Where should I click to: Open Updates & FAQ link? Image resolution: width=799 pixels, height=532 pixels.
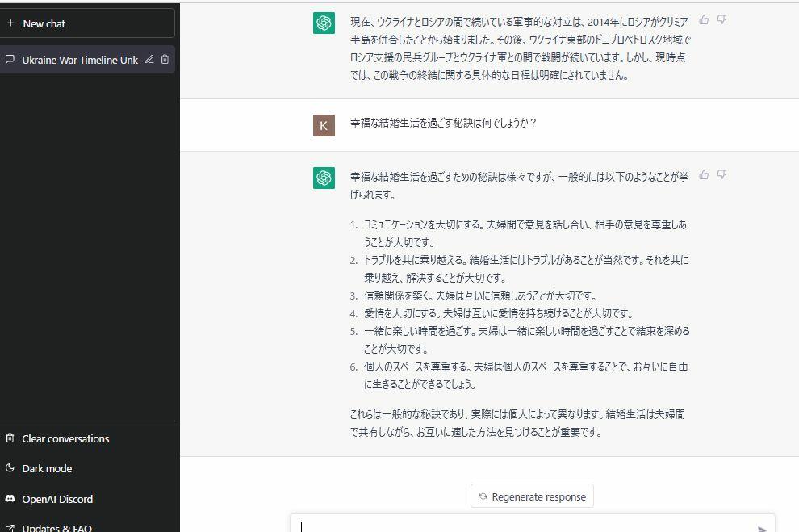[56, 528]
